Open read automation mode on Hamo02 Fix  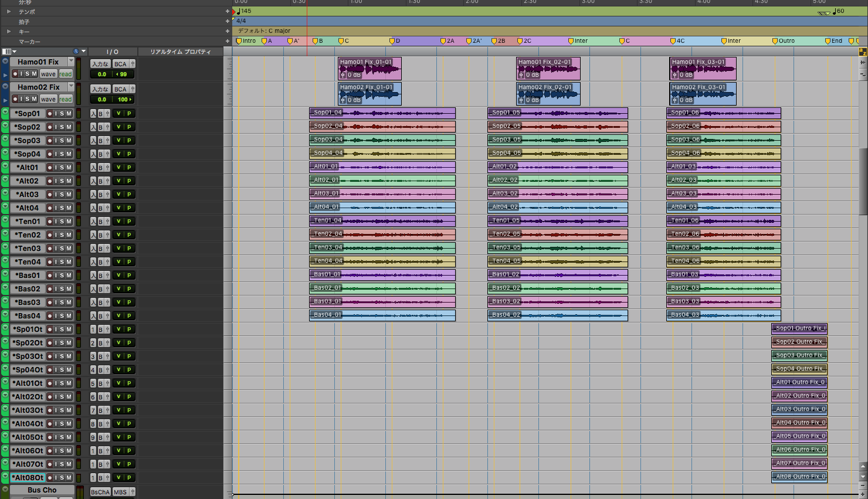[x=66, y=99]
